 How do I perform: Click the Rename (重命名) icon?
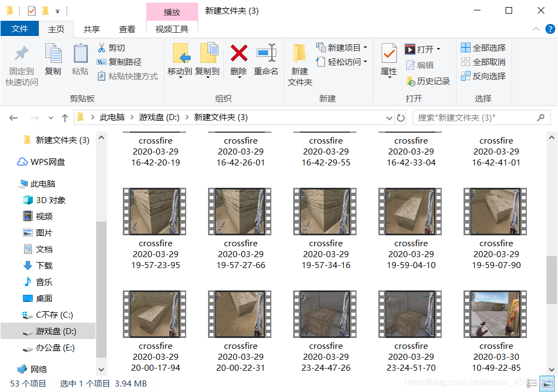point(266,53)
